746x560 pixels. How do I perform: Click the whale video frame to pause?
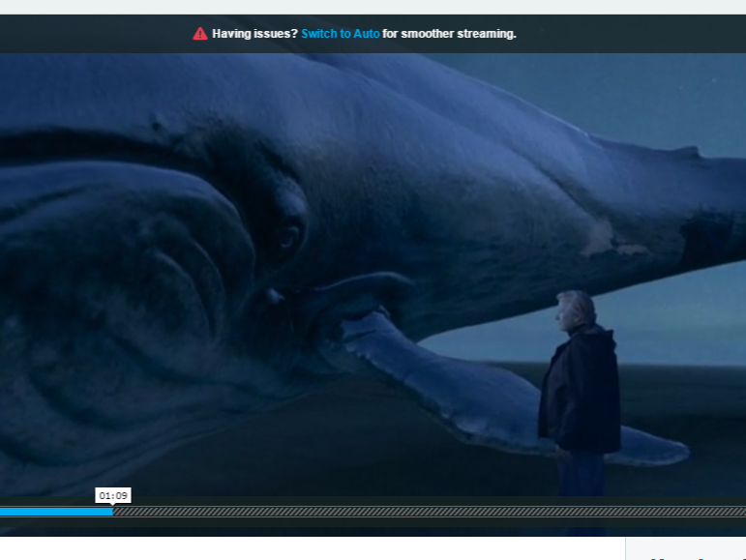tap(373, 275)
